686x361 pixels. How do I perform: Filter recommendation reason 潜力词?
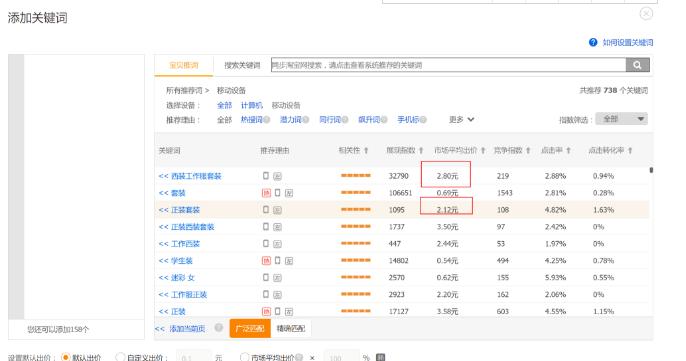[x=290, y=119]
